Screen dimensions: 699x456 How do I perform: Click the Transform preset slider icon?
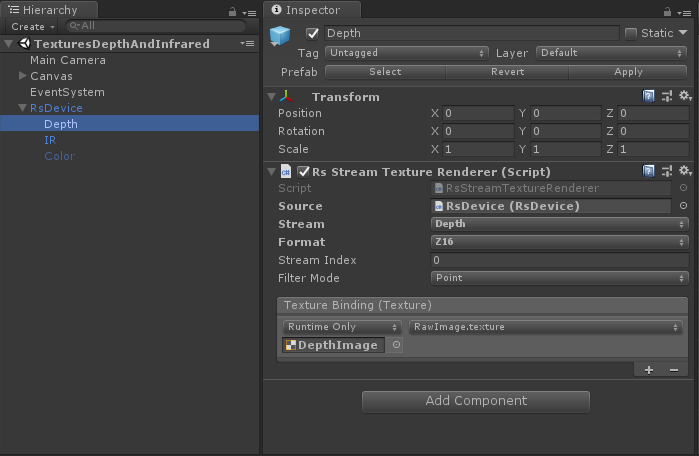pos(667,96)
